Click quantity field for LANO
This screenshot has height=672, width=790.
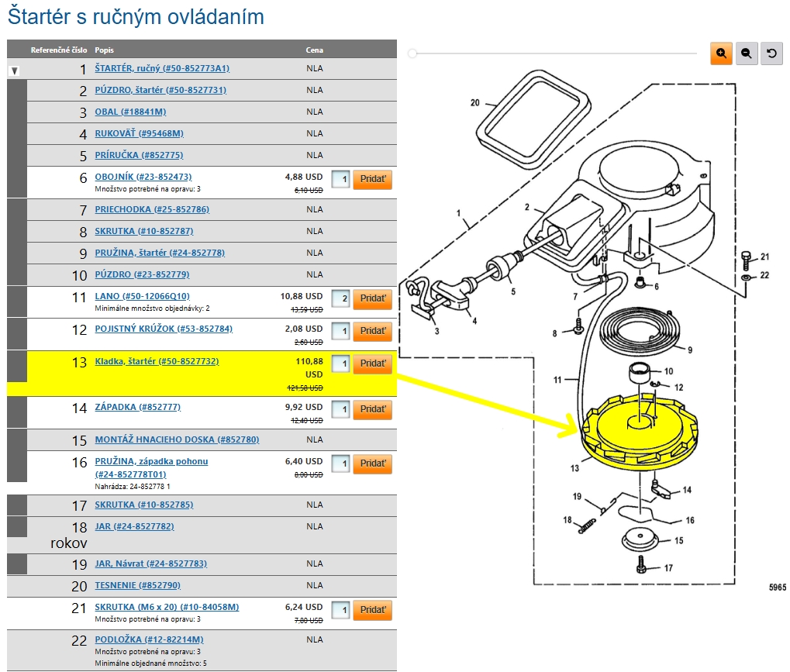pyautogui.click(x=340, y=299)
